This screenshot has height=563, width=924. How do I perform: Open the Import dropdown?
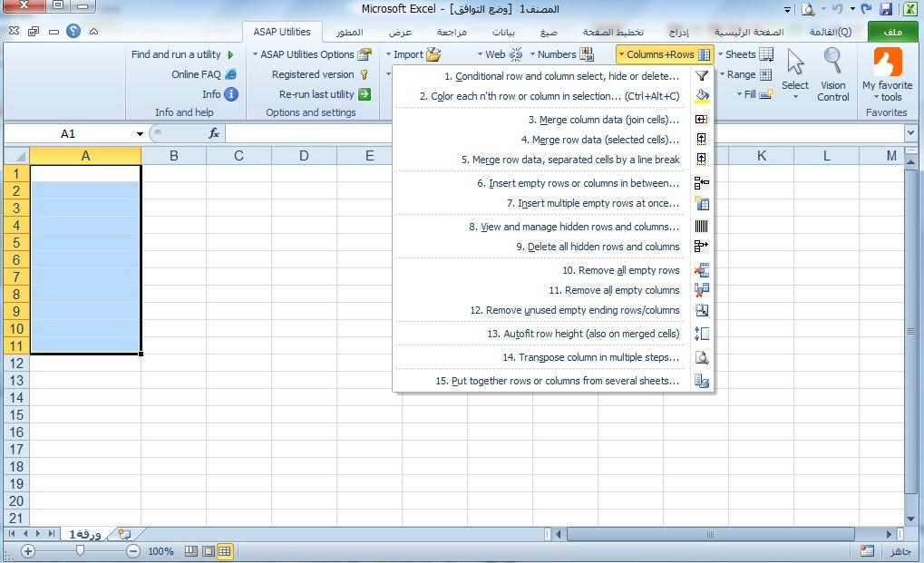(x=413, y=54)
